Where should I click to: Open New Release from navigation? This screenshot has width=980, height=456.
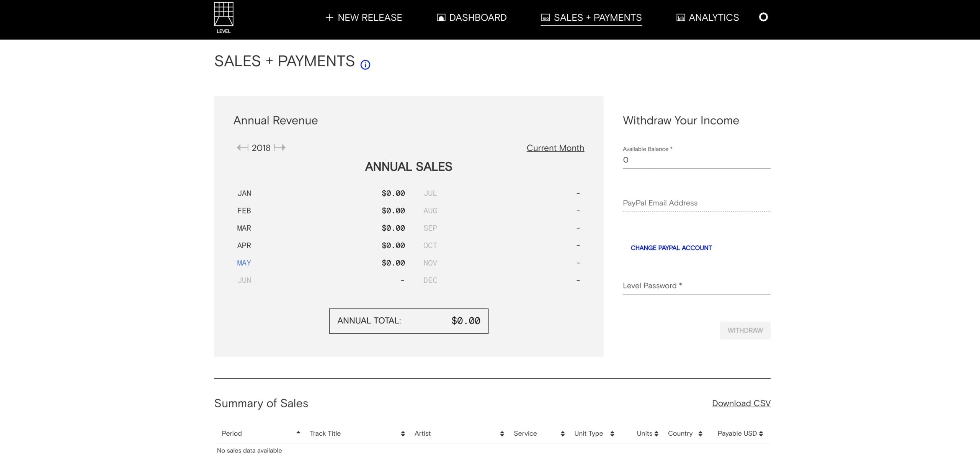(364, 18)
